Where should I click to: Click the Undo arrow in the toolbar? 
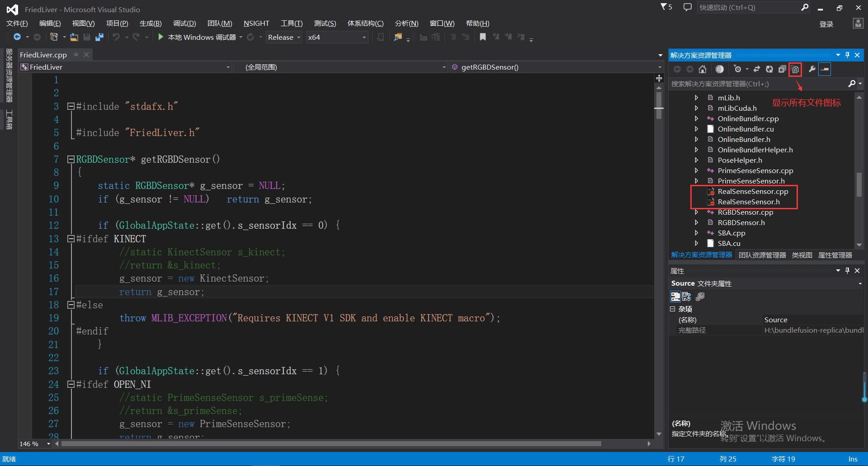(x=116, y=37)
